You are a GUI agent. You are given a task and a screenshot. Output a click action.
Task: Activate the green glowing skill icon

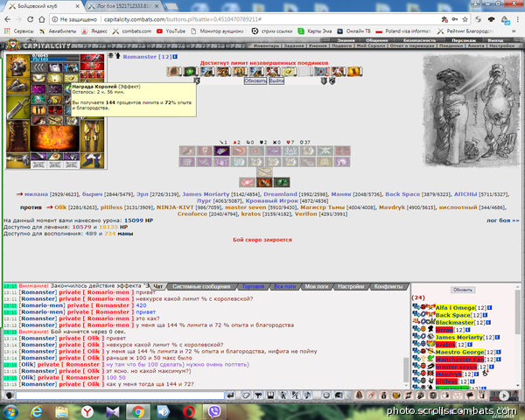coord(282,182)
